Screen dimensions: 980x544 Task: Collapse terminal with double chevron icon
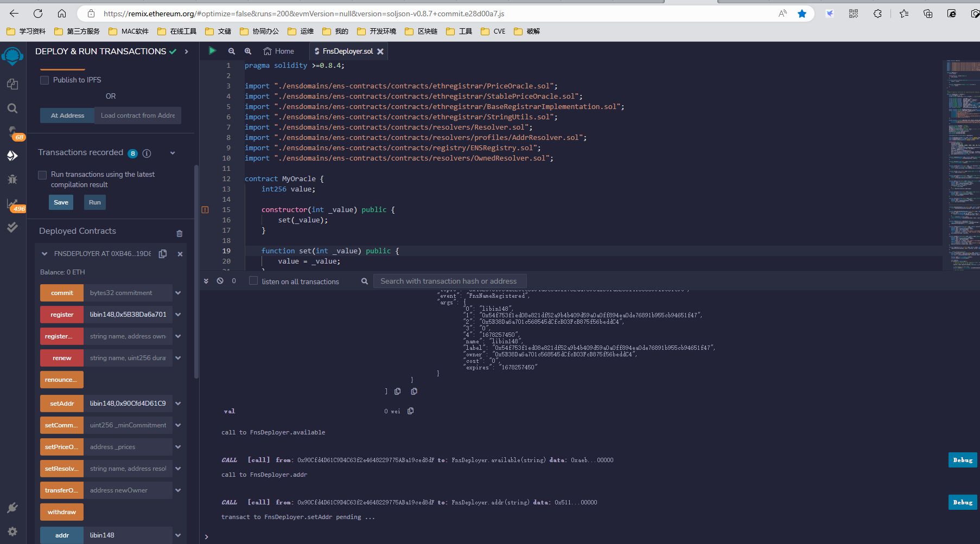point(206,281)
